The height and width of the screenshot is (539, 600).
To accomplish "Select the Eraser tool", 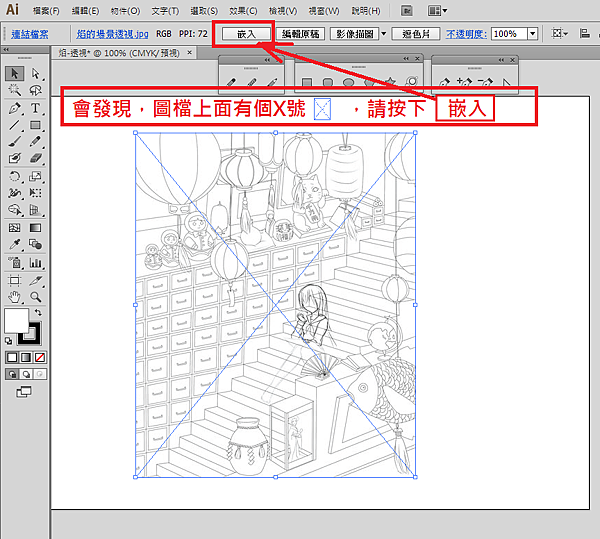I will (36, 158).
